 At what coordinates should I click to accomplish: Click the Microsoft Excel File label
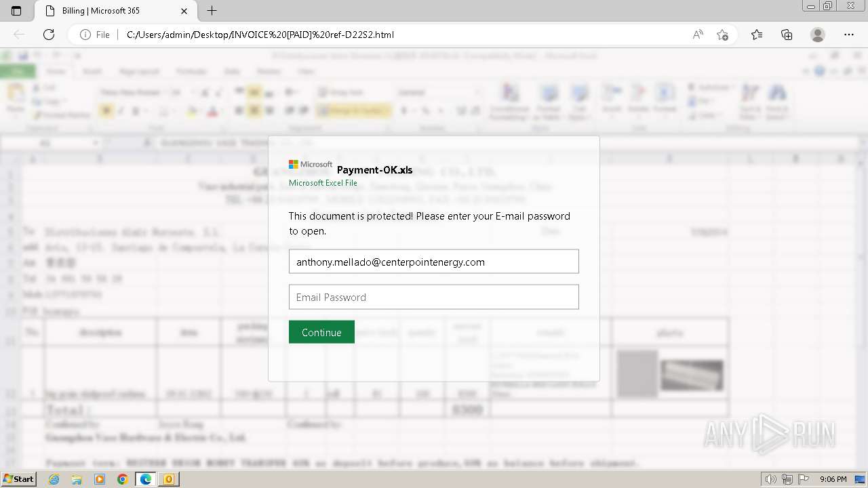tap(323, 183)
